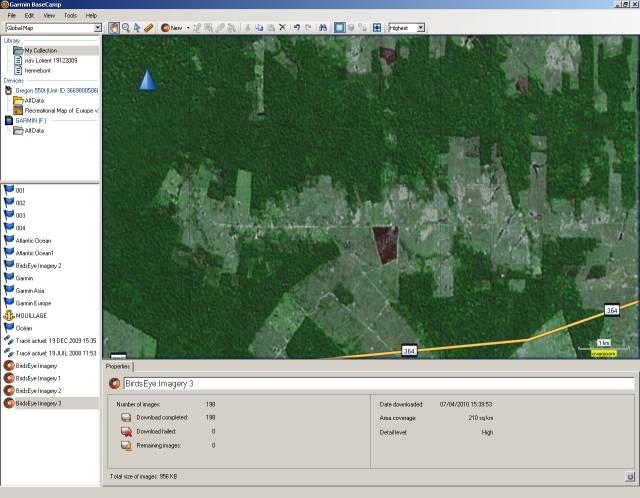Select the Garmin Europe waypoint
Viewport: 640px width, 498px height.
click(x=33, y=303)
